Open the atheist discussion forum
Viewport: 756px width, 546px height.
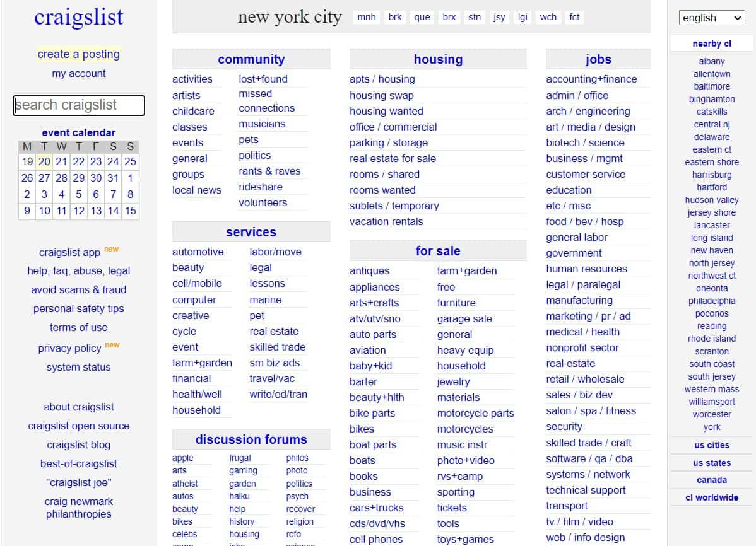pyautogui.click(x=185, y=484)
